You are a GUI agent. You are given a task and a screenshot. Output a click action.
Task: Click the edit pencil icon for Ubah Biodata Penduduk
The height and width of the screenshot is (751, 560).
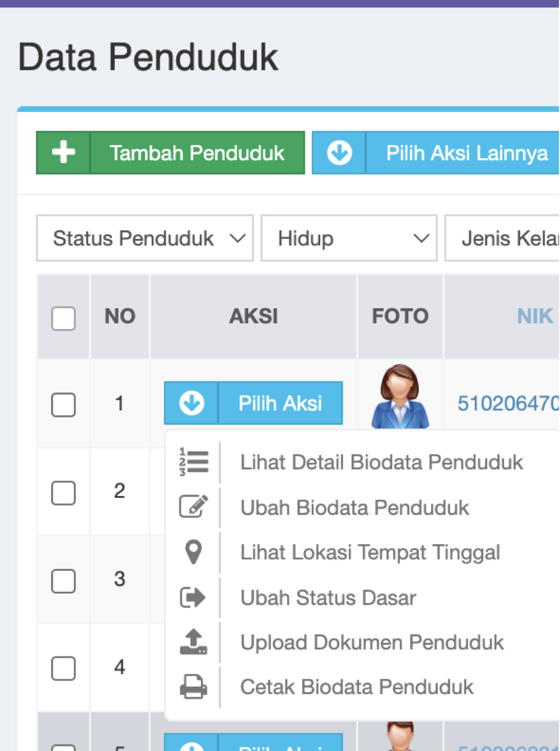point(193,507)
